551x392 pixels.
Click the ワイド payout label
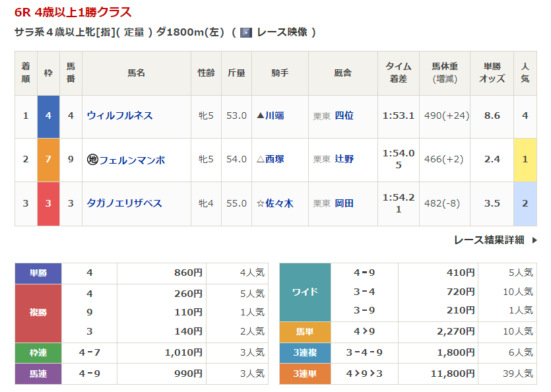[305, 292]
